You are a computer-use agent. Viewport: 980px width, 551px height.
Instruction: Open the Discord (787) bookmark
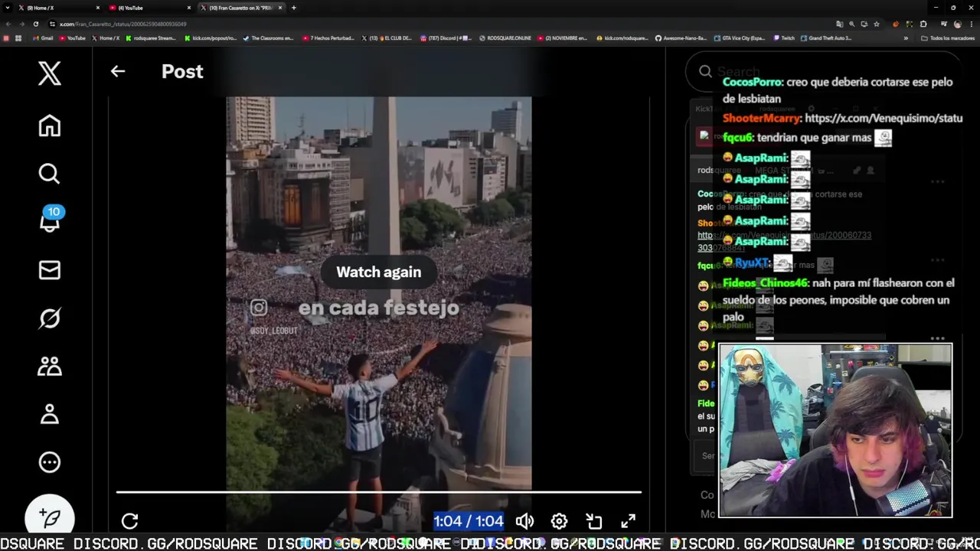pos(446,38)
